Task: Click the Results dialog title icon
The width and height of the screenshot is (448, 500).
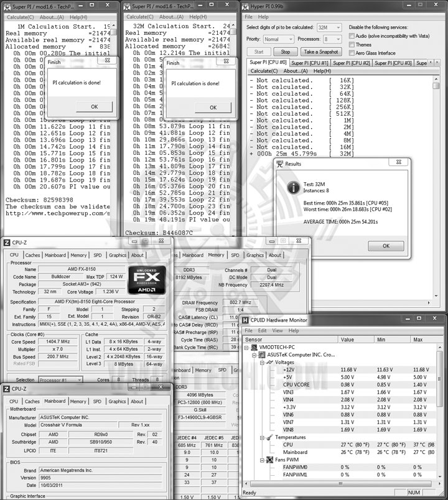Action: (x=280, y=164)
